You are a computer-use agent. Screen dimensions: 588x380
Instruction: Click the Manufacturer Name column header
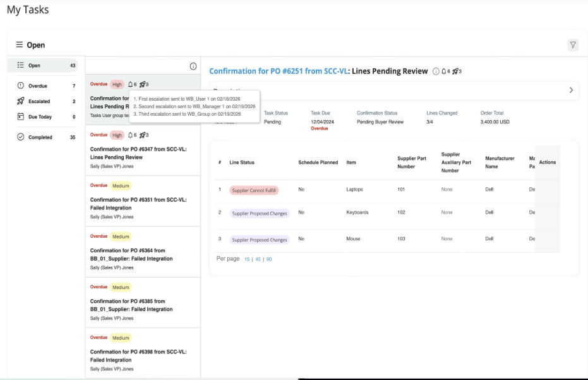[500, 162]
